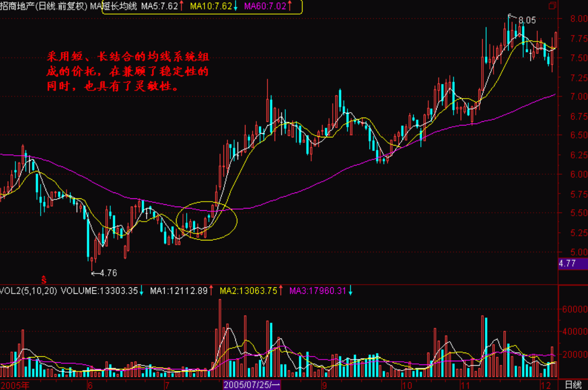
Task: Click the 2005/07/25 date marker on time axis
Action: pyautogui.click(x=252, y=385)
